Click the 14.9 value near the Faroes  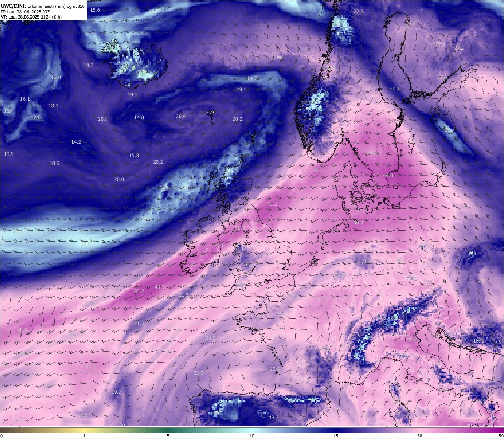coord(209,113)
